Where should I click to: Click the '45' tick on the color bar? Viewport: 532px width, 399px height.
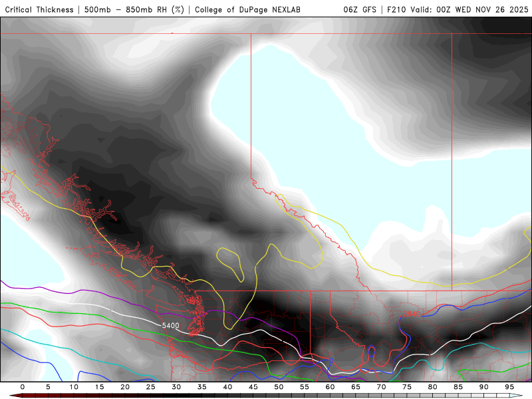click(253, 387)
